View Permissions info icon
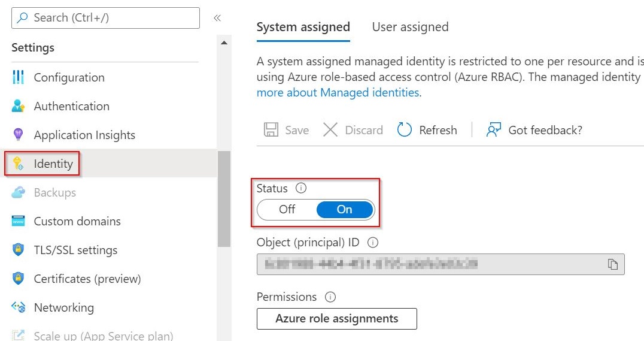The width and height of the screenshot is (644, 341). (330, 297)
